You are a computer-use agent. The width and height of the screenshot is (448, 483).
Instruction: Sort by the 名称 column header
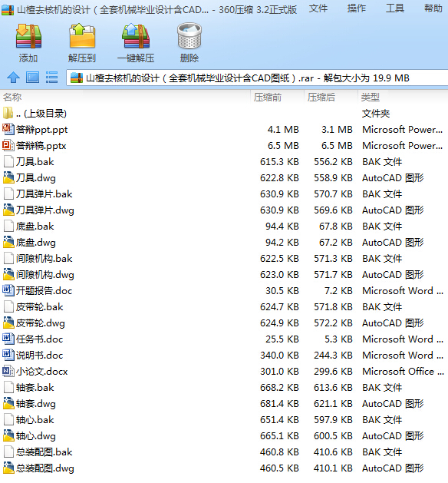126,98
